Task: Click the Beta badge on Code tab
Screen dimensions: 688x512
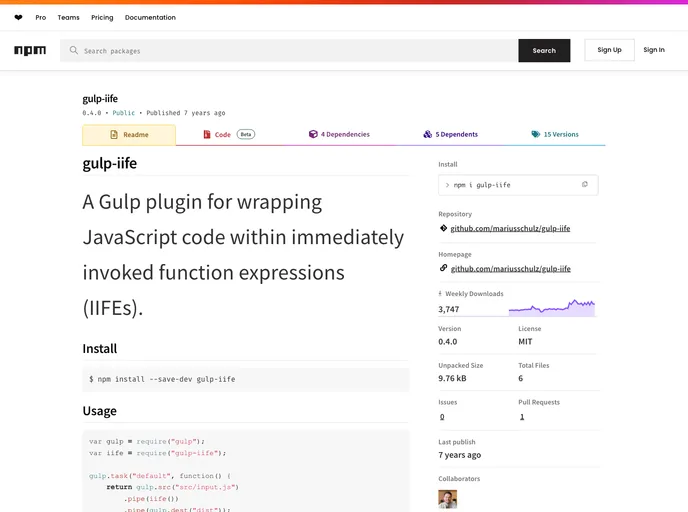Action: pos(246,134)
